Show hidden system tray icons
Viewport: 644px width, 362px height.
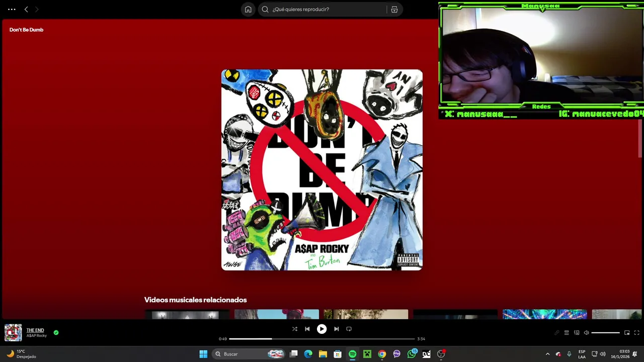pyautogui.click(x=547, y=354)
